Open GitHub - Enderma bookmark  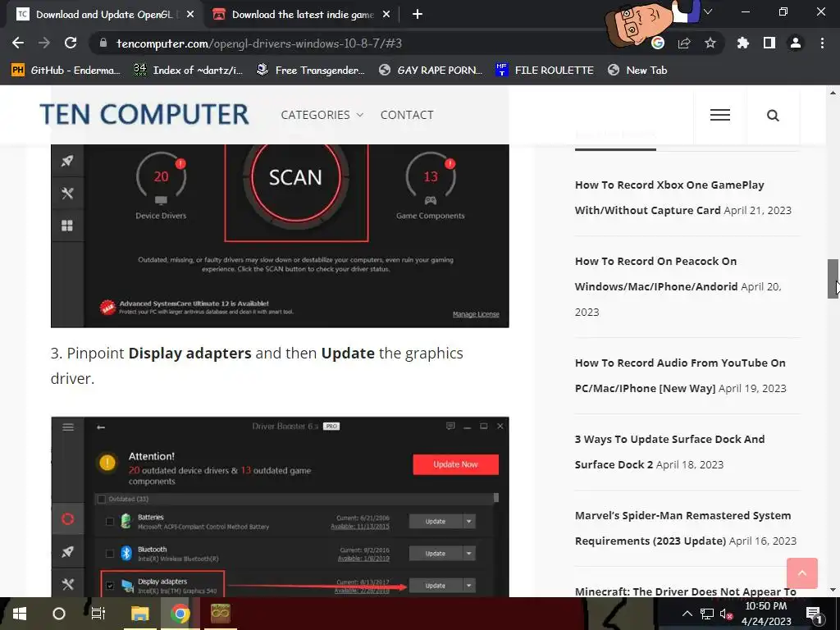[x=66, y=71]
